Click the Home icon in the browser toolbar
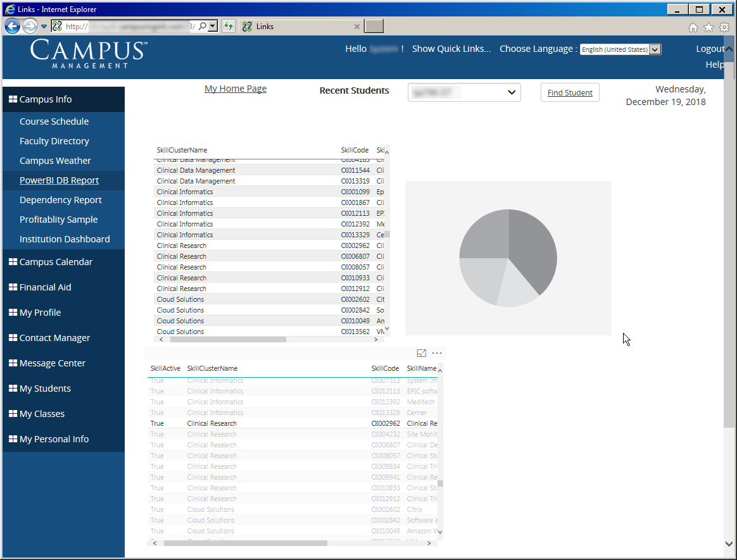Image resolution: width=737 pixels, height=560 pixels. pos(693,27)
